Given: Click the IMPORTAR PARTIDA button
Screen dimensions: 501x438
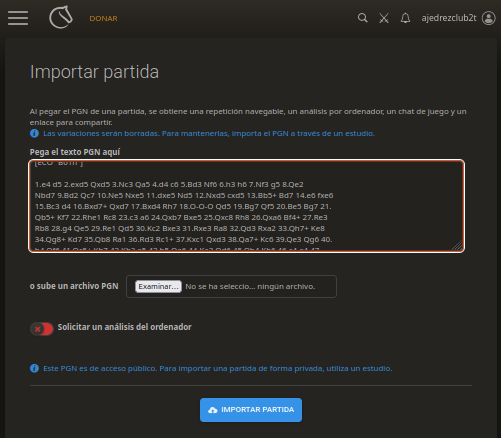Looking at the screenshot, I should (251, 410).
